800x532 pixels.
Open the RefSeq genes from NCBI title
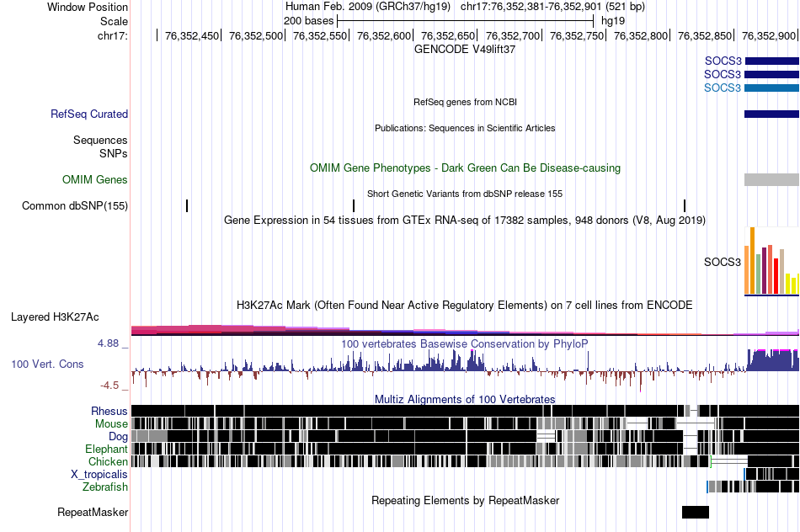point(466,102)
